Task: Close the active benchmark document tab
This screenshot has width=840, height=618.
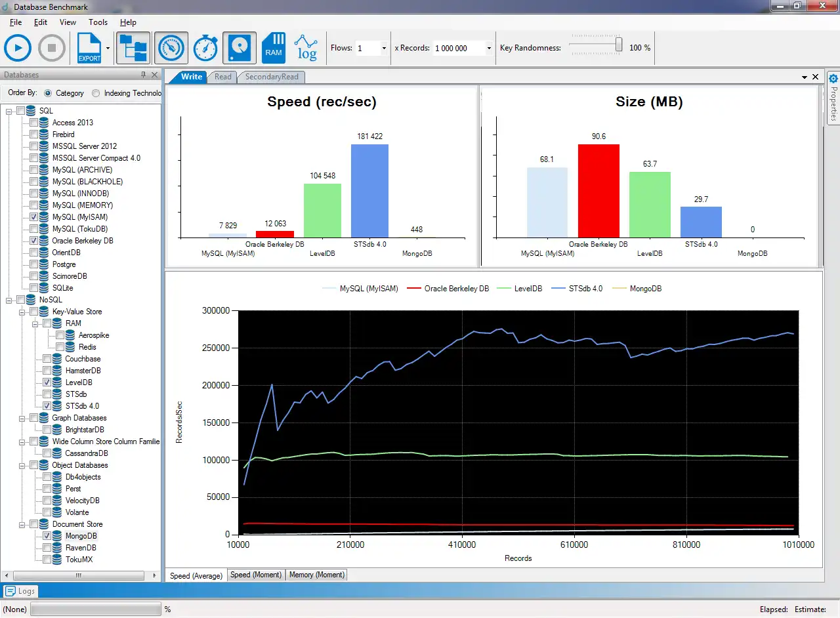Action: pos(816,77)
